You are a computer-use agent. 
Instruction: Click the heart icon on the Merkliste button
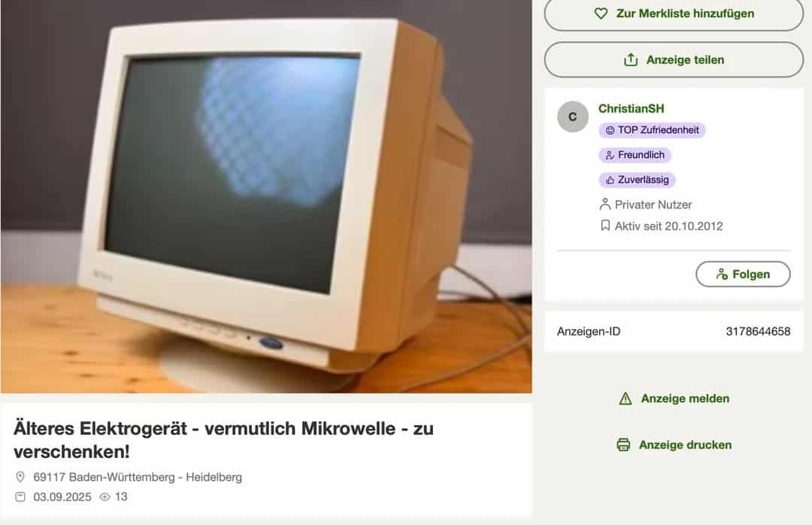601,14
